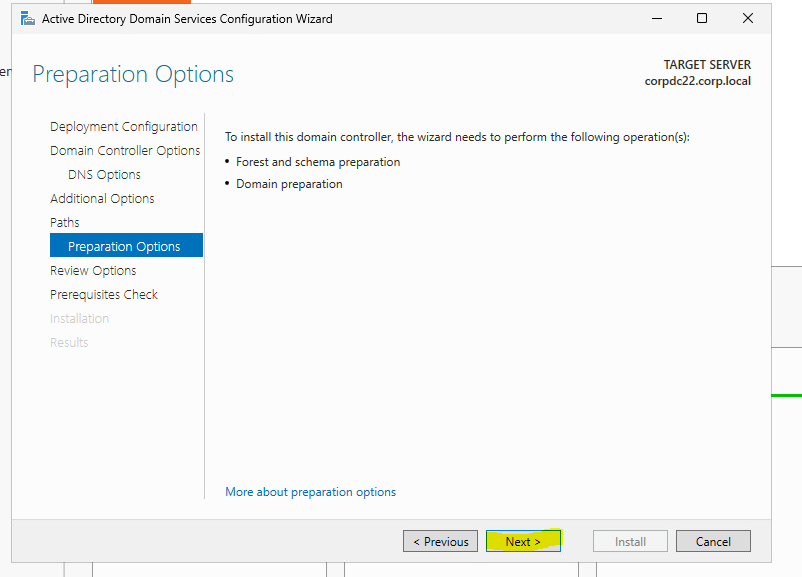Open the Domain Controller Options page
This screenshot has height=577, width=802.
pos(125,150)
